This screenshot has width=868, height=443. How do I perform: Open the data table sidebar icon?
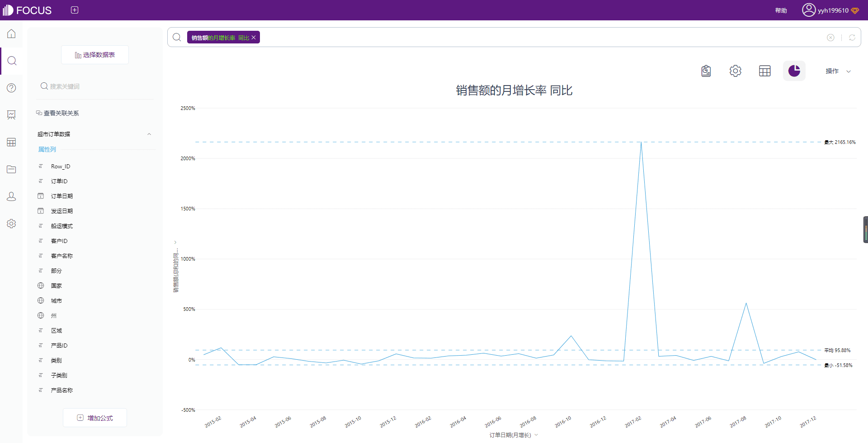[x=11, y=142]
